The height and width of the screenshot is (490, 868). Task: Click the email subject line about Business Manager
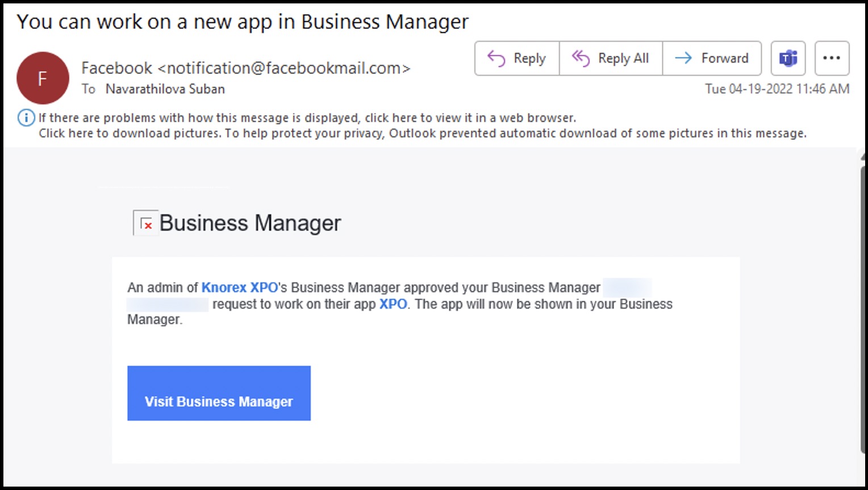(x=243, y=22)
